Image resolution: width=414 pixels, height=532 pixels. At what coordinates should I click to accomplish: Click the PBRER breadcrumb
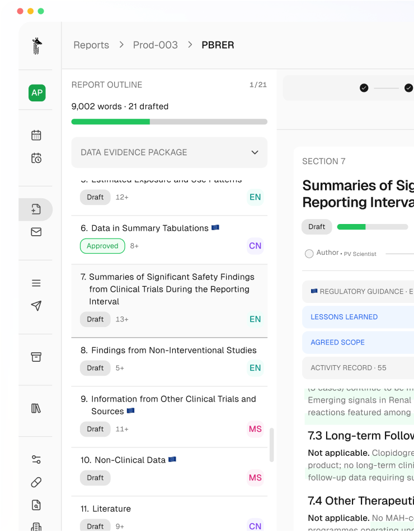pos(218,45)
